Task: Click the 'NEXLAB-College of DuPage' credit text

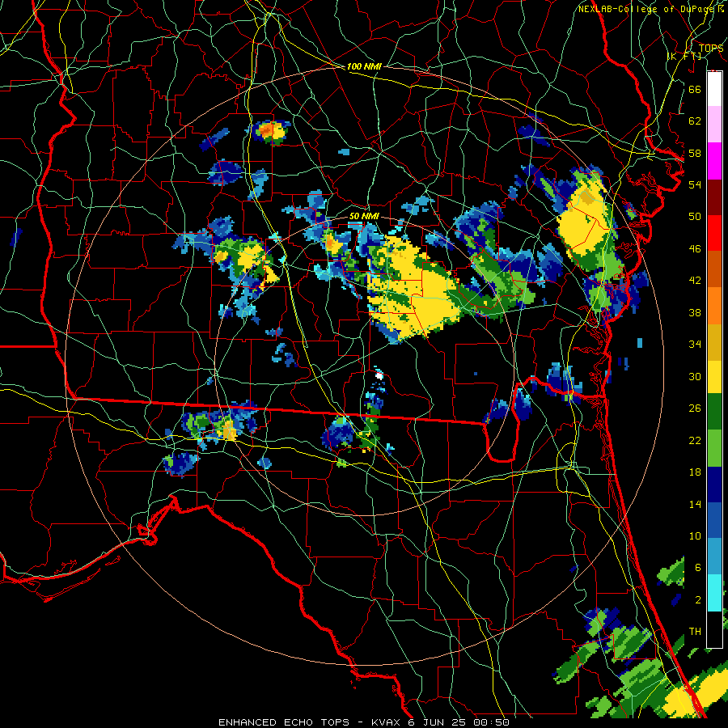Action: coord(648,9)
